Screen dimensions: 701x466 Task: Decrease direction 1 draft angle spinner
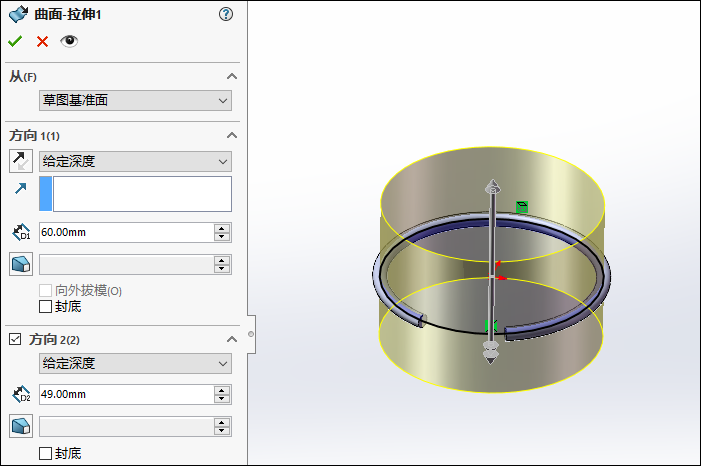[x=222, y=269]
